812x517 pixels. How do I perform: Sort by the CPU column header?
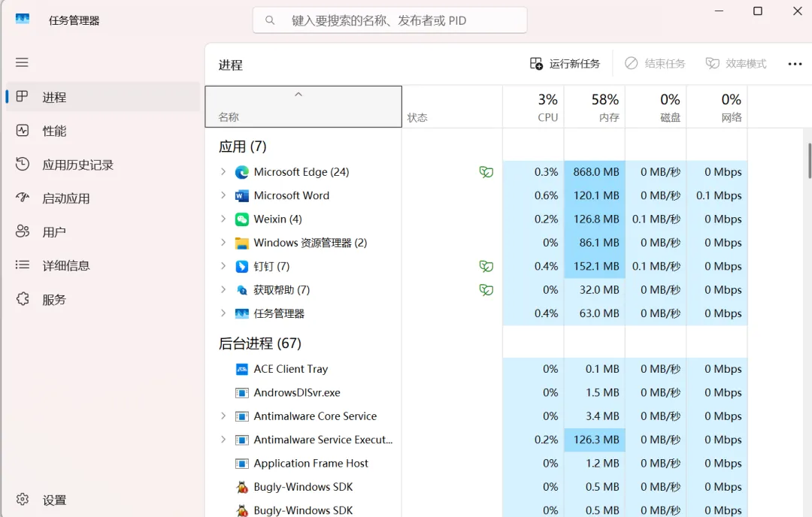533,107
